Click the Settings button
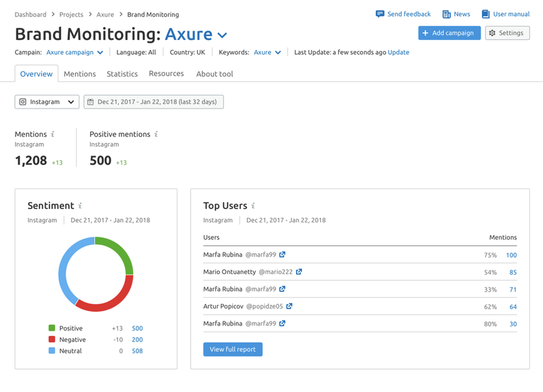The image size is (543, 392). click(507, 33)
